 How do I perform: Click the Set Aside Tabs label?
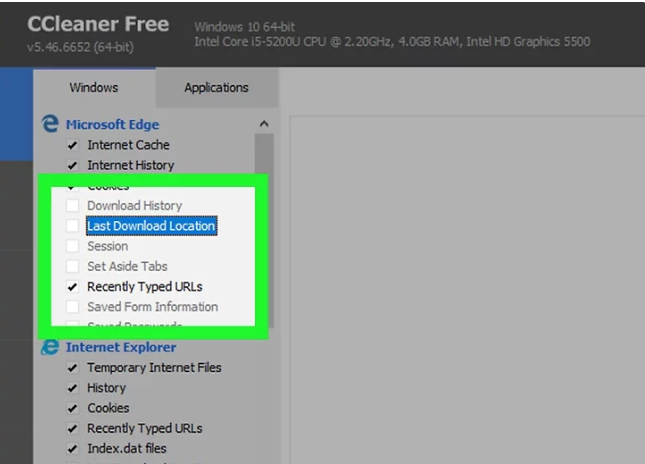click(127, 266)
